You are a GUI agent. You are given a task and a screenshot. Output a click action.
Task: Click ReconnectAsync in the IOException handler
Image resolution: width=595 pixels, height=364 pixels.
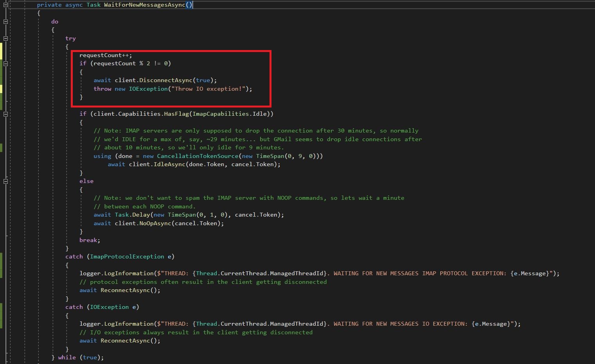[x=125, y=341]
